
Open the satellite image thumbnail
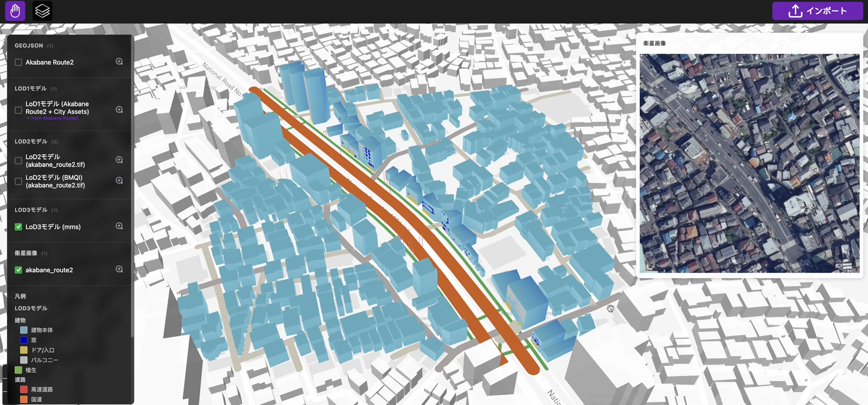coord(749,163)
